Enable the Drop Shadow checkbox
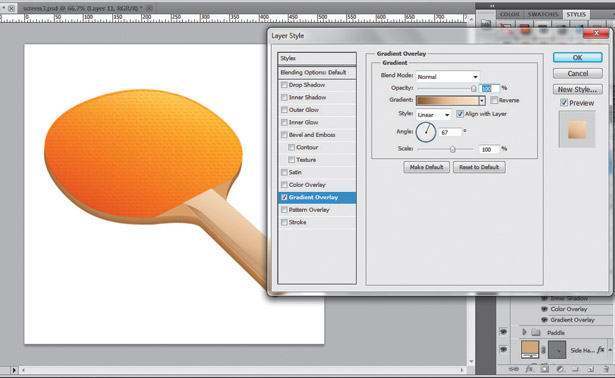This screenshot has height=378, width=615. [284, 85]
